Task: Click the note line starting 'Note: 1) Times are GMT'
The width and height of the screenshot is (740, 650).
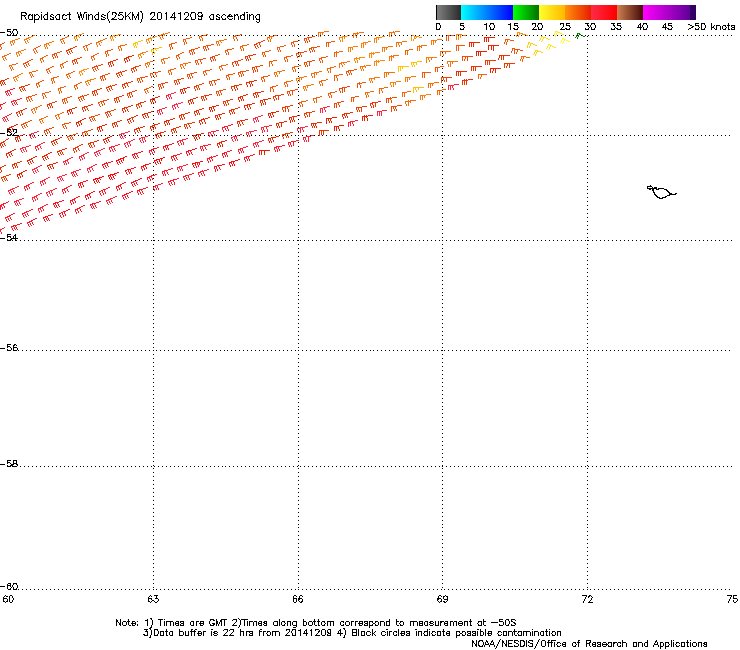Action: click(x=316, y=623)
